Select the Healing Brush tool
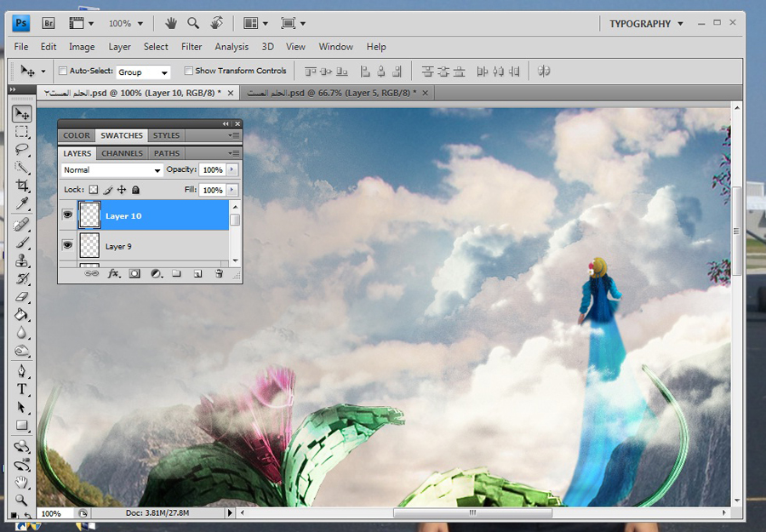Image resolution: width=766 pixels, height=532 pixels. pyautogui.click(x=21, y=225)
